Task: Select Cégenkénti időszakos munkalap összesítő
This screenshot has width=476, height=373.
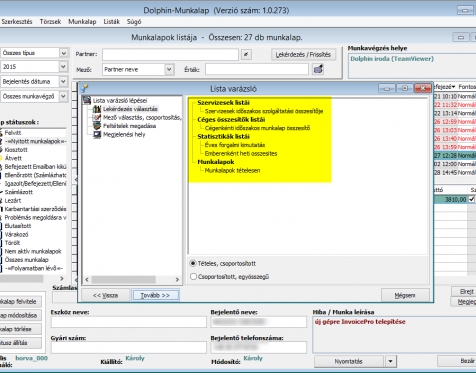Action: tap(257, 128)
